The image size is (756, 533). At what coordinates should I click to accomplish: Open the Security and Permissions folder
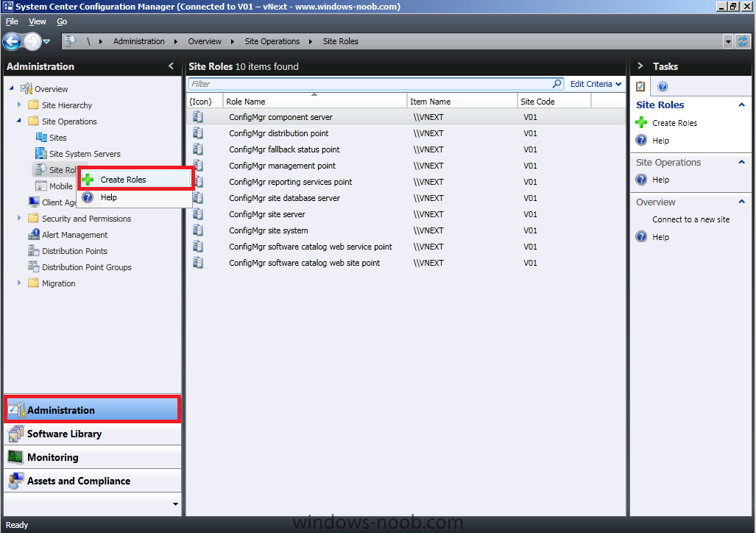click(33, 218)
